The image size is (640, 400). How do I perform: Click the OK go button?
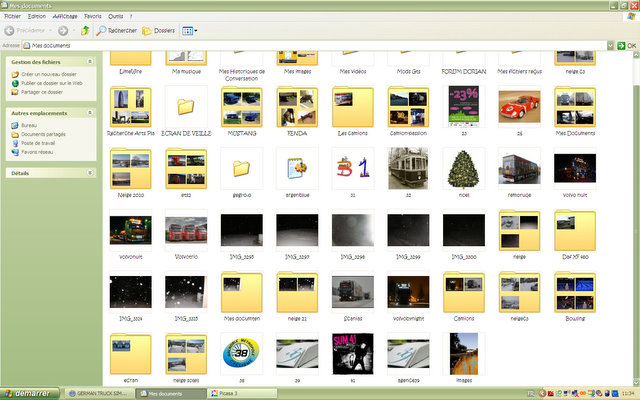[x=627, y=45]
